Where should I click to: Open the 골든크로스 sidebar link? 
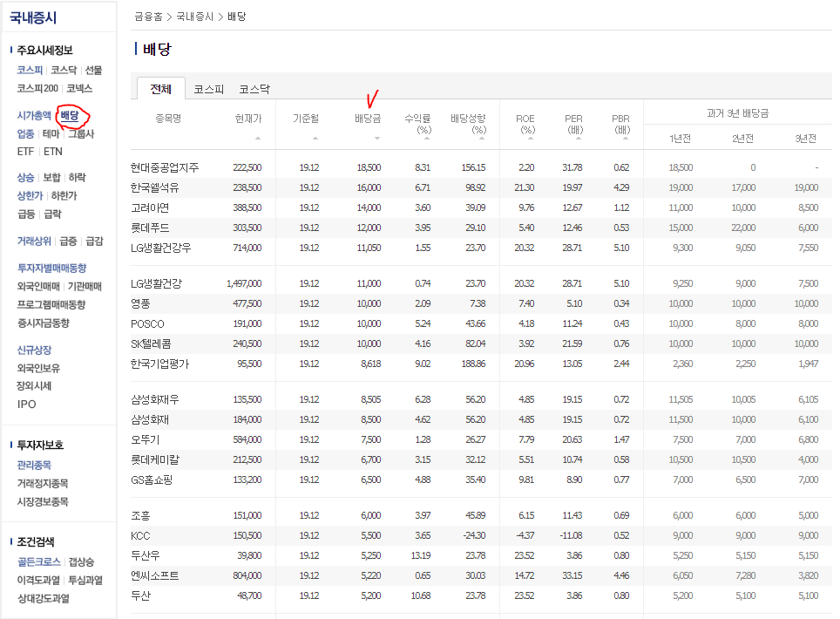[x=38, y=561]
